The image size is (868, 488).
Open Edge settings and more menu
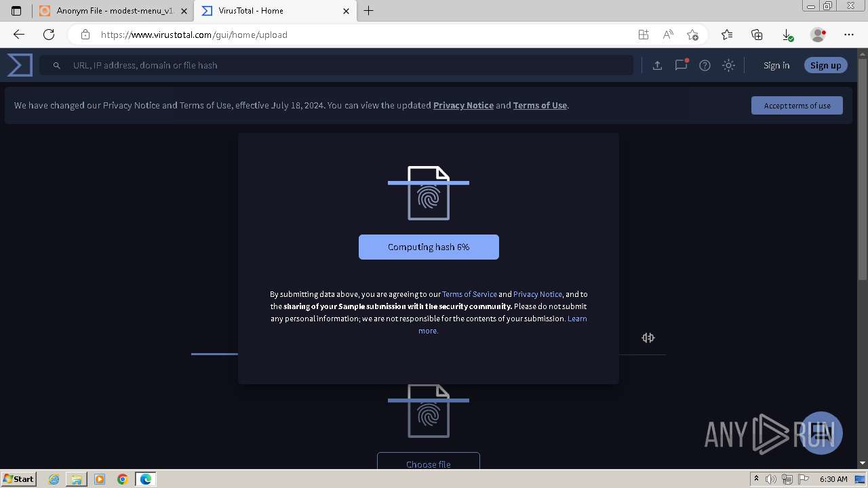click(849, 35)
